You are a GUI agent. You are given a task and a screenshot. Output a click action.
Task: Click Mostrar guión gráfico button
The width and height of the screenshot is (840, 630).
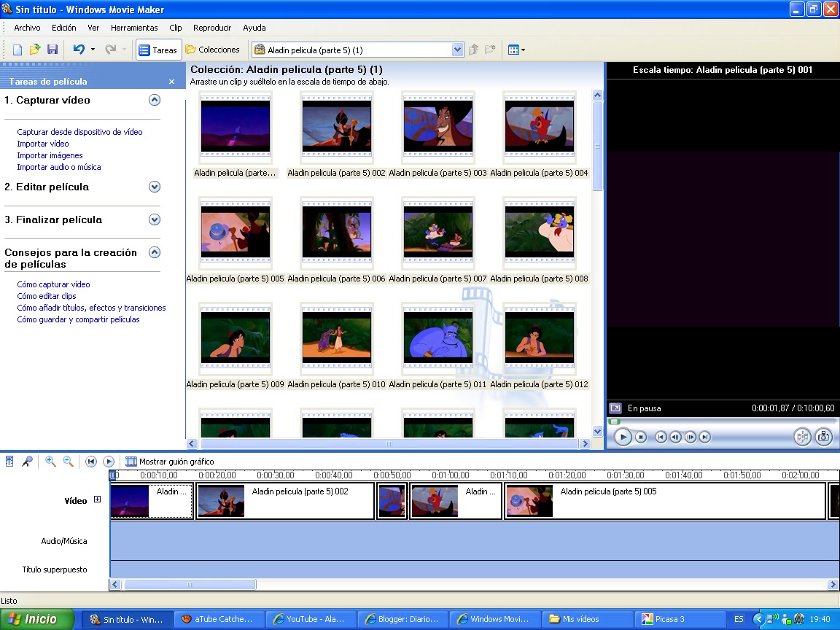coord(170,462)
